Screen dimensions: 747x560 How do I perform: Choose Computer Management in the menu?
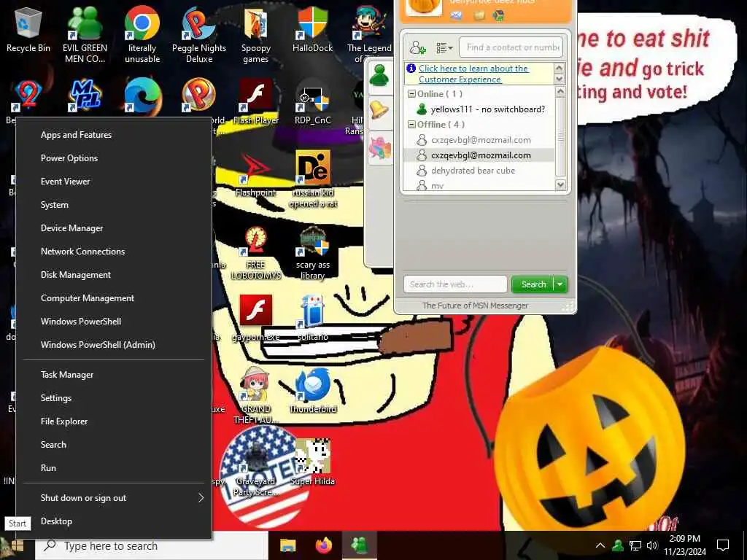tap(115, 298)
